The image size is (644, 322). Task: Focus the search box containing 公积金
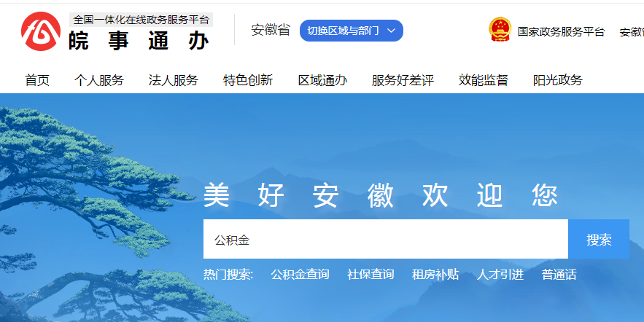(385, 240)
